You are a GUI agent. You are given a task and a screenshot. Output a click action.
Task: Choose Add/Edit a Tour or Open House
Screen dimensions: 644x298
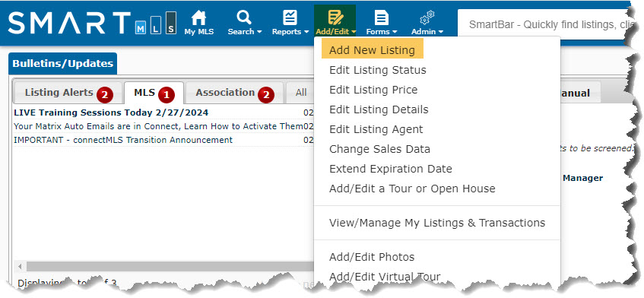tap(412, 189)
